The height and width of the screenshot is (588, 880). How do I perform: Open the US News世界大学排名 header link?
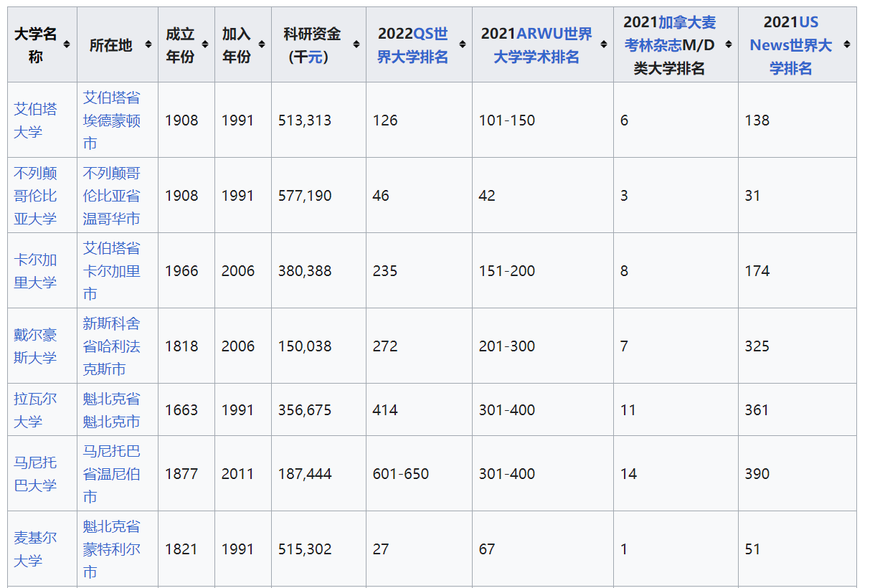tap(791, 45)
